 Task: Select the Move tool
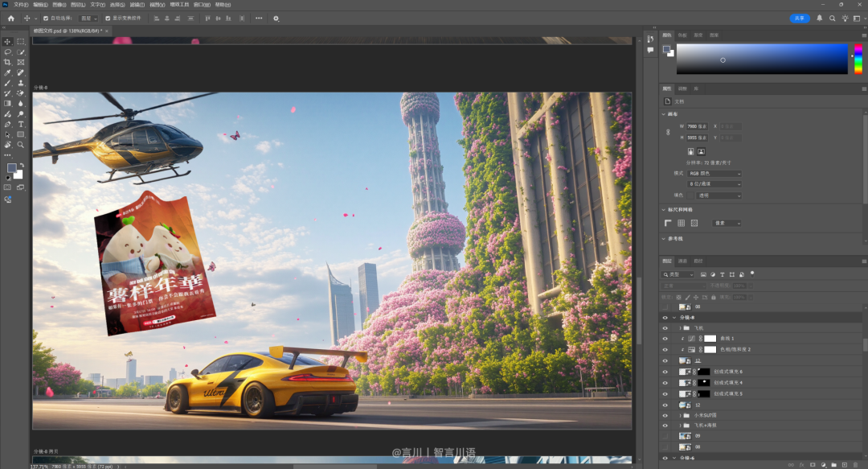pyautogui.click(x=6, y=41)
